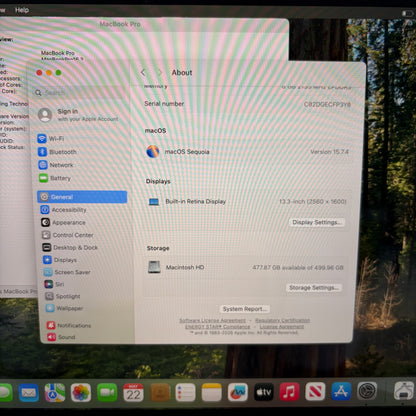Open Regulatory Certification link

coord(282,320)
